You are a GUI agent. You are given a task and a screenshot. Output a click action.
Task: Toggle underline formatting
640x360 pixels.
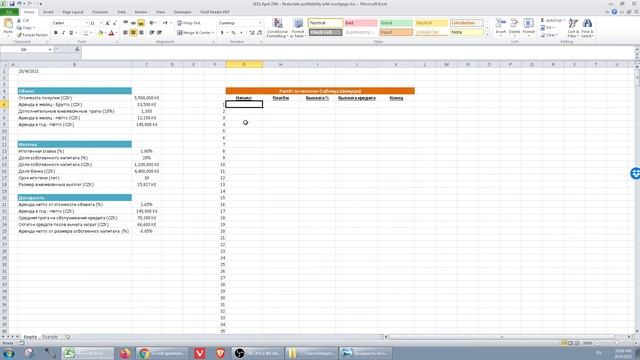coord(71,33)
